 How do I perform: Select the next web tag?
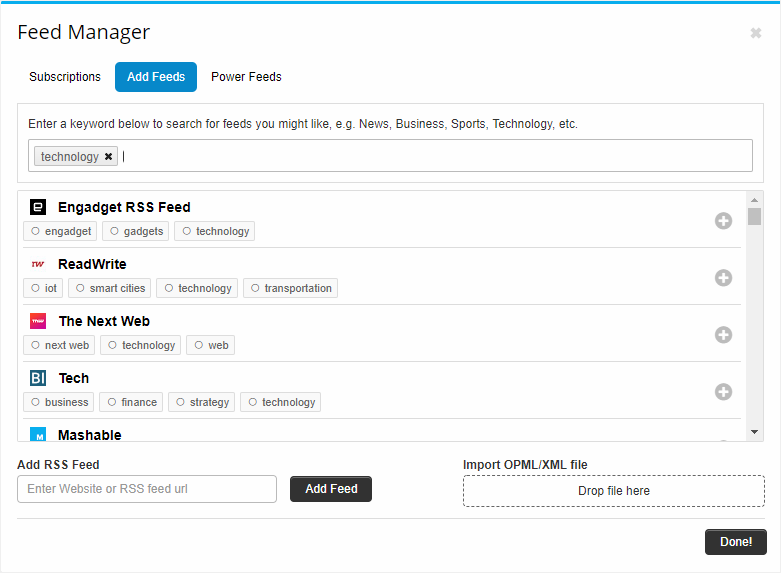[x=59, y=345]
